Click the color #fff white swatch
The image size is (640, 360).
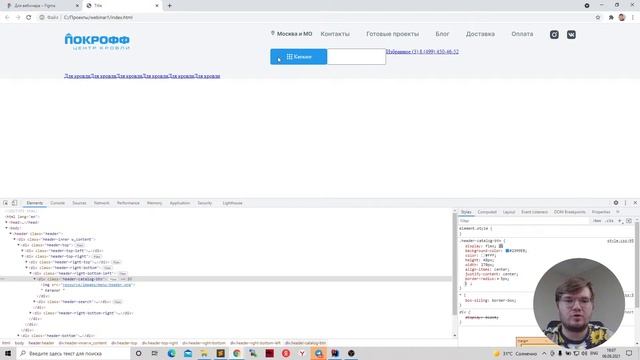tap(483, 256)
